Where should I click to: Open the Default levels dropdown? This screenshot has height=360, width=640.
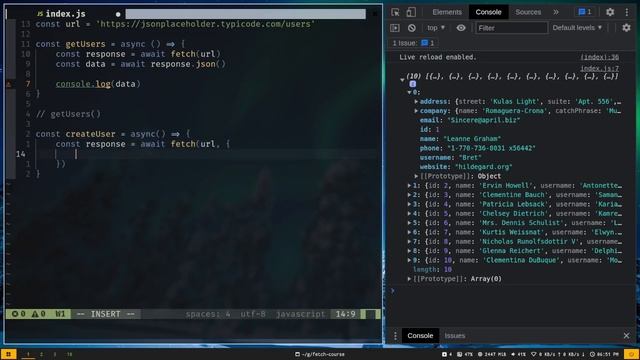tap(577, 28)
